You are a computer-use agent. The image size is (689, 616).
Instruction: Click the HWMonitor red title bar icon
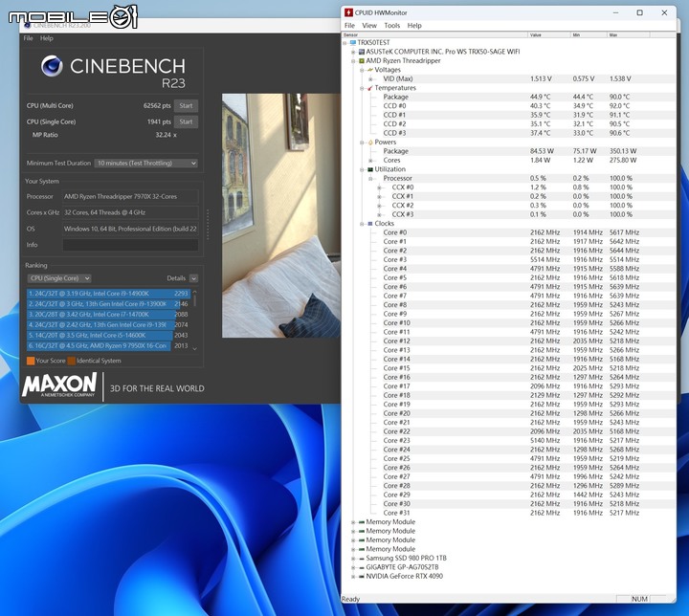[348, 12]
